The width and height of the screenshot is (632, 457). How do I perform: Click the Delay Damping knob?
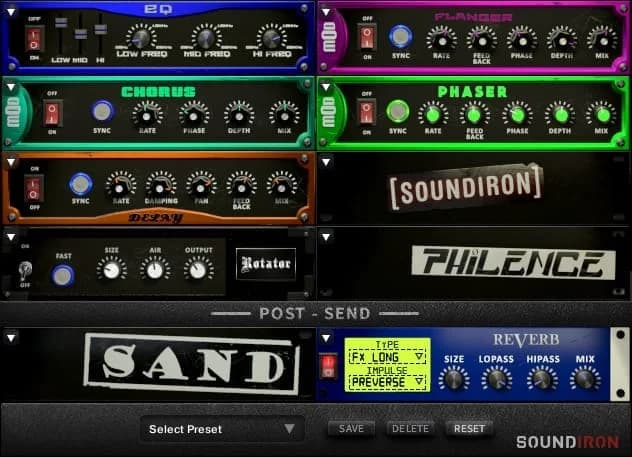(161, 185)
